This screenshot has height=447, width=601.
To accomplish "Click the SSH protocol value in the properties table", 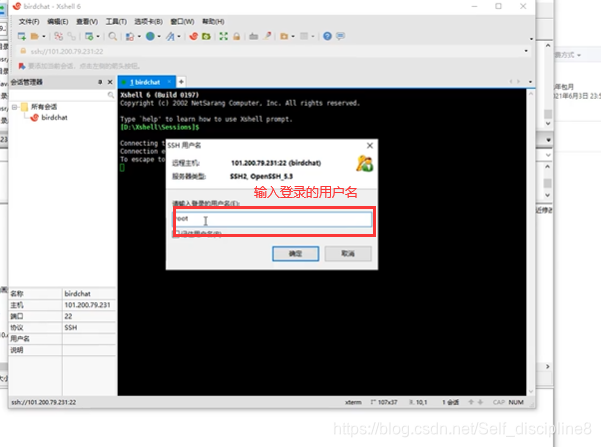I will [71, 328].
